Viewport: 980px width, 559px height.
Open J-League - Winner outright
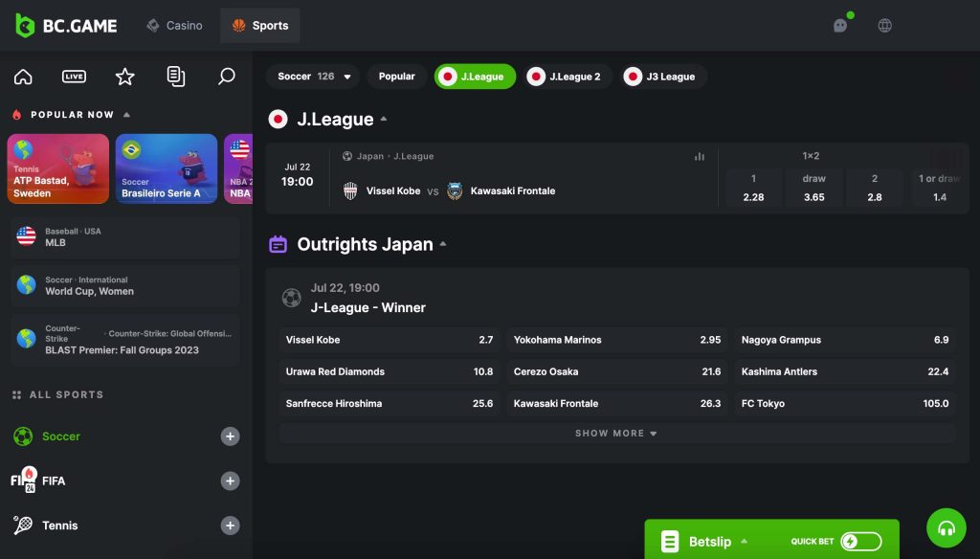click(x=368, y=307)
